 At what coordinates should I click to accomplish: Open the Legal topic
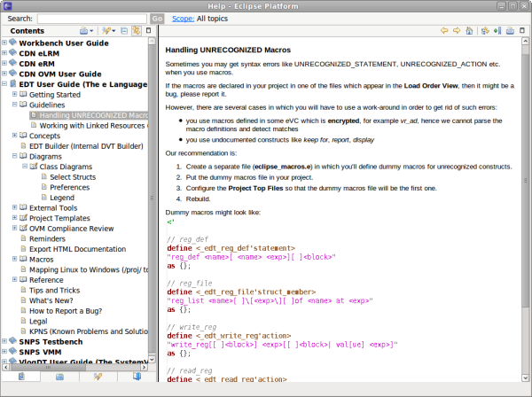pos(38,322)
